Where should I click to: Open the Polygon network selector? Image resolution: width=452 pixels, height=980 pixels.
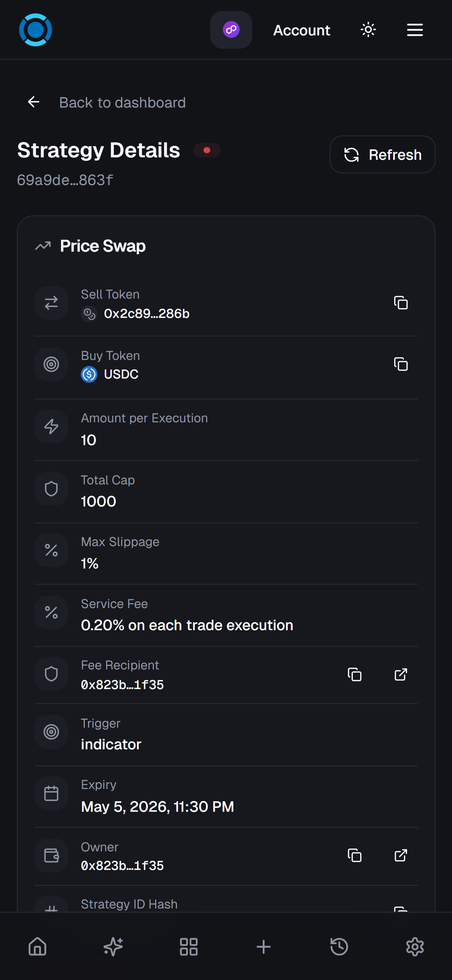tap(231, 30)
